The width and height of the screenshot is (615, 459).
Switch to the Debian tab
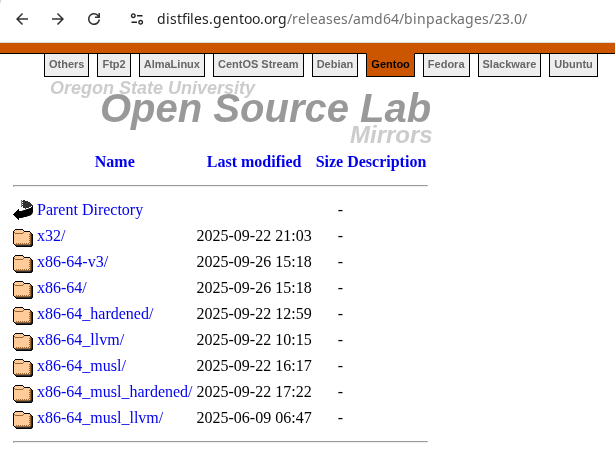pos(335,64)
